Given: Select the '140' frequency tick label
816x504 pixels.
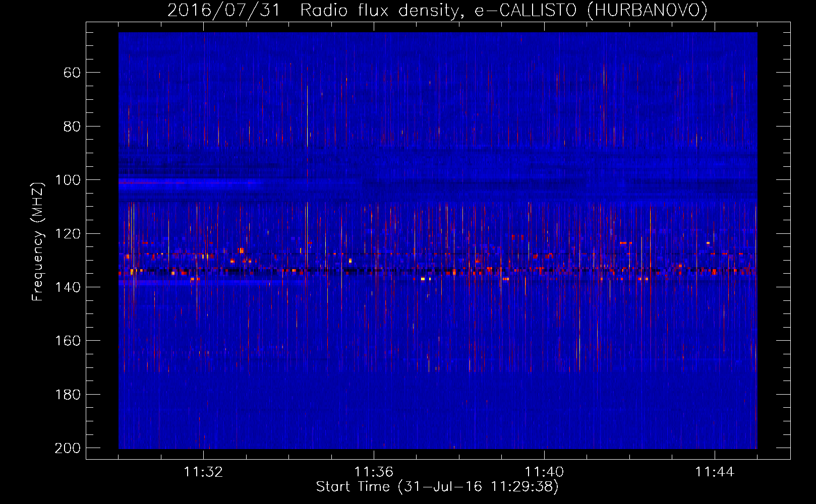Looking at the screenshot, I should pos(68,287).
